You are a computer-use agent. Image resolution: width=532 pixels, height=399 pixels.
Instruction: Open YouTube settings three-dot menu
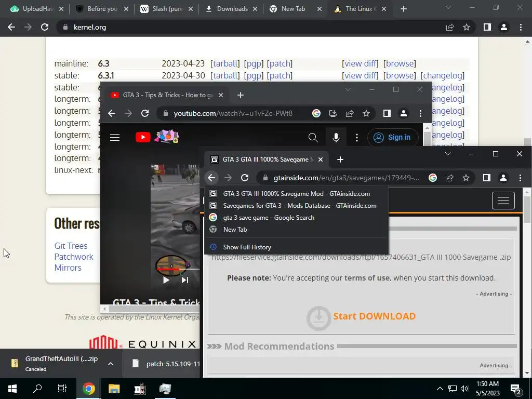point(356,137)
